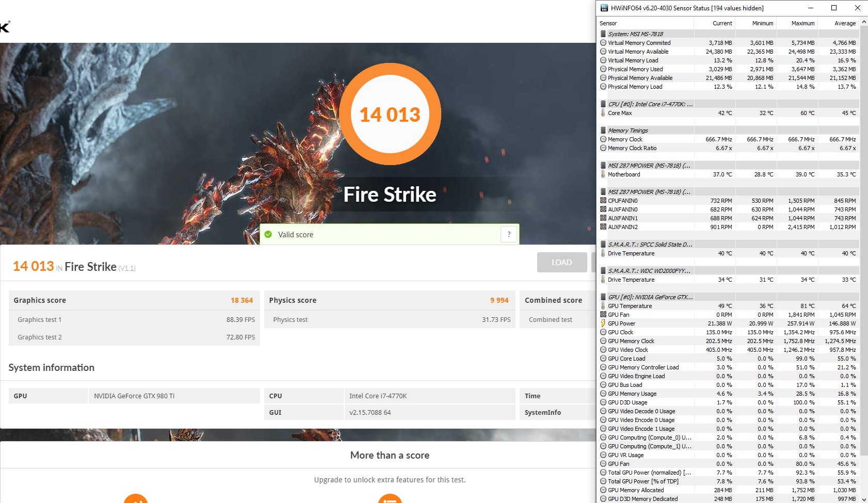Click the Maximum column header

tap(797, 23)
